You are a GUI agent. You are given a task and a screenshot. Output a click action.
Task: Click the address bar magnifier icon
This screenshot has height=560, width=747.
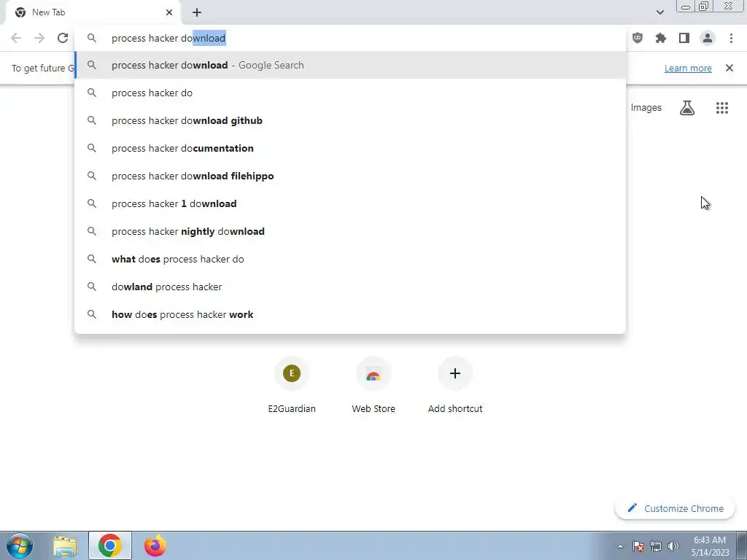(x=92, y=38)
